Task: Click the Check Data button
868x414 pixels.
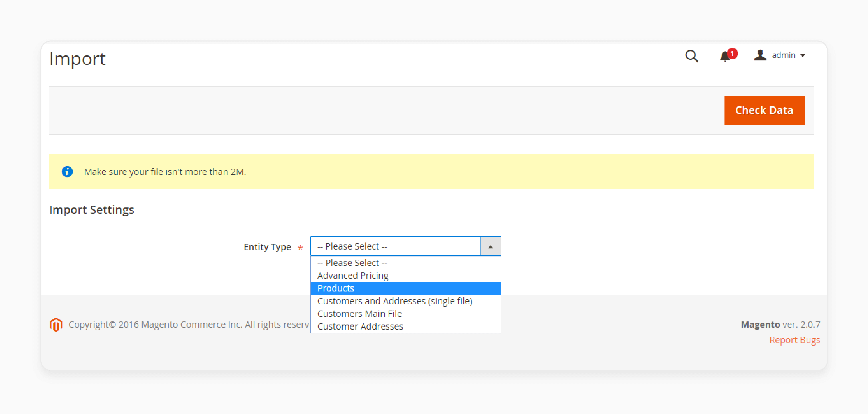Action: [764, 110]
